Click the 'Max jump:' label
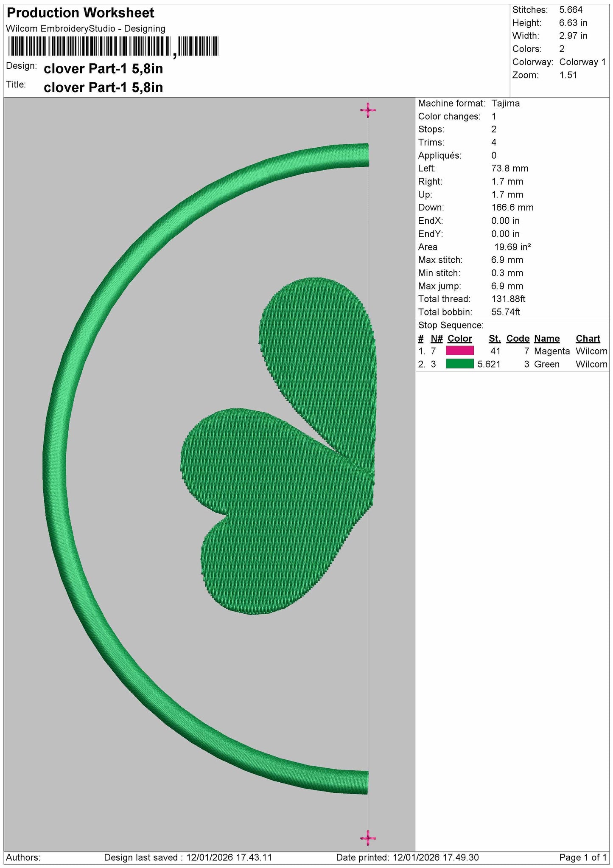The height and width of the screenshot is (868, 613). pos(439,286)
